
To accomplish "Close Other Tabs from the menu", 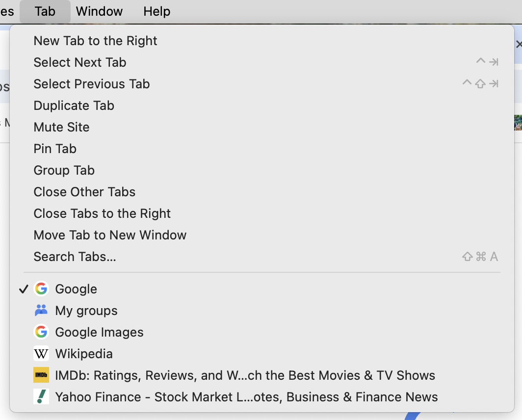I will point(84,192).
